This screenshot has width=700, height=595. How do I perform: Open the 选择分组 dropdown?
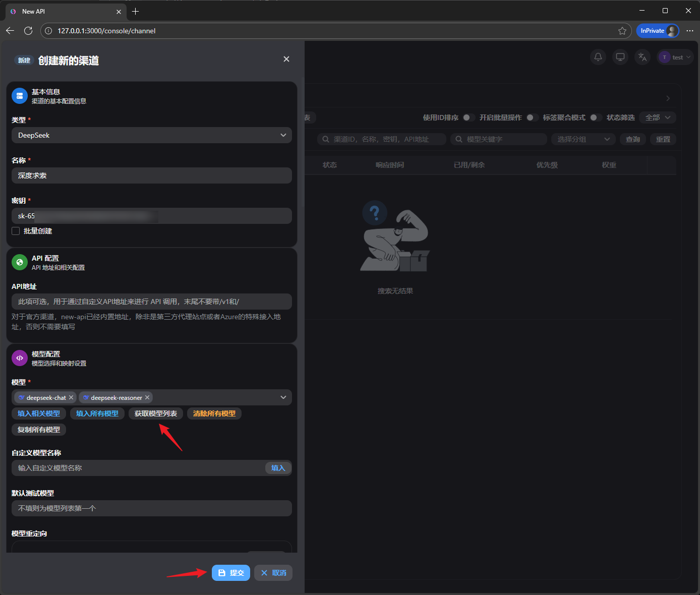[x=584, y=139]
